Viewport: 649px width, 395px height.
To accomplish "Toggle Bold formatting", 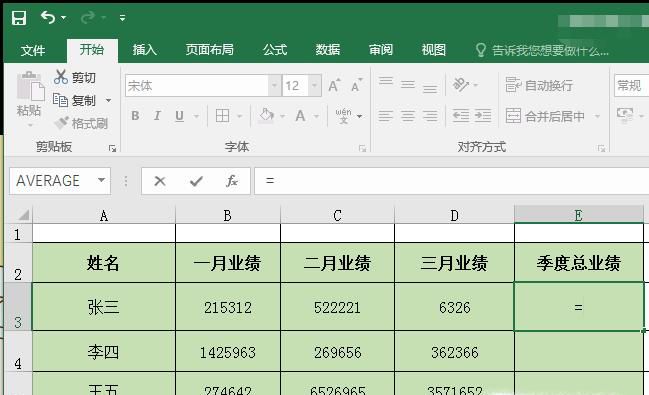I will click(135, 116).
